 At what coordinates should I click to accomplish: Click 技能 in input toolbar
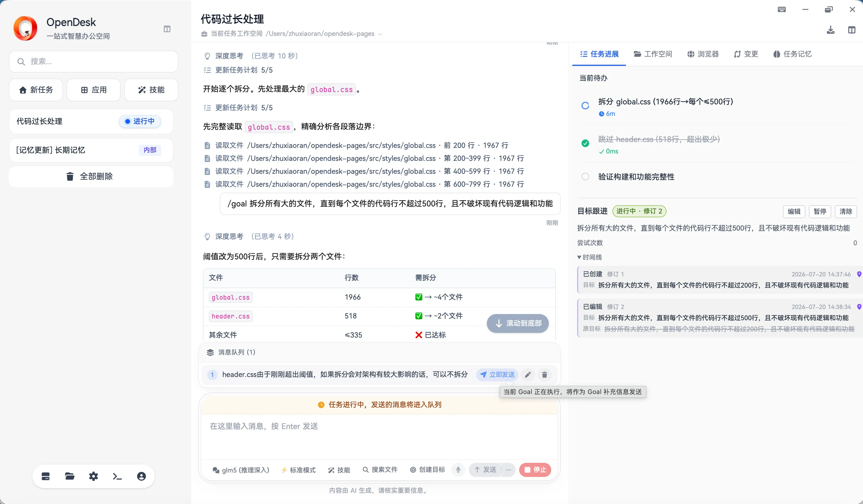339,470
